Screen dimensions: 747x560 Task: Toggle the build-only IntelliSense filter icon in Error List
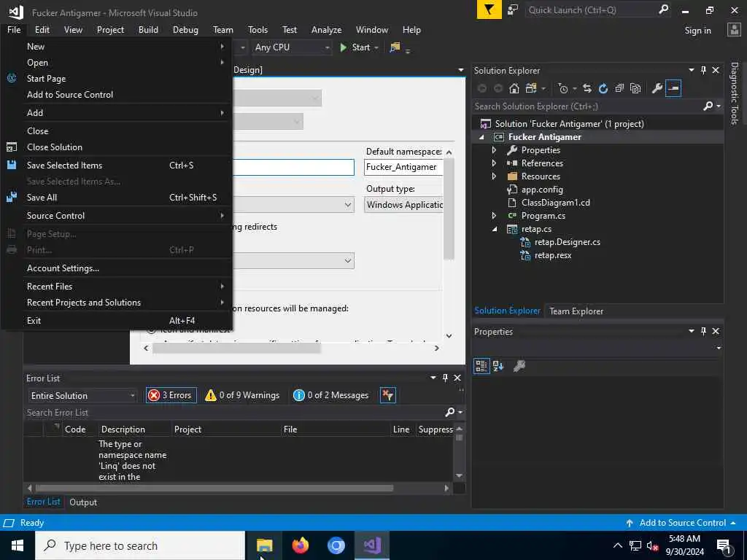click(x=388, y=395)
